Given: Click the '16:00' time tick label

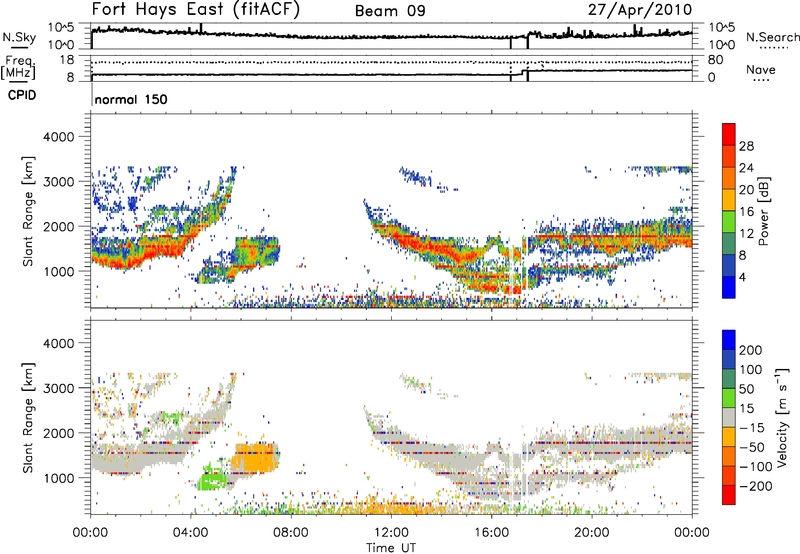Looking at the screenshot, I should [x=491, y=533].
